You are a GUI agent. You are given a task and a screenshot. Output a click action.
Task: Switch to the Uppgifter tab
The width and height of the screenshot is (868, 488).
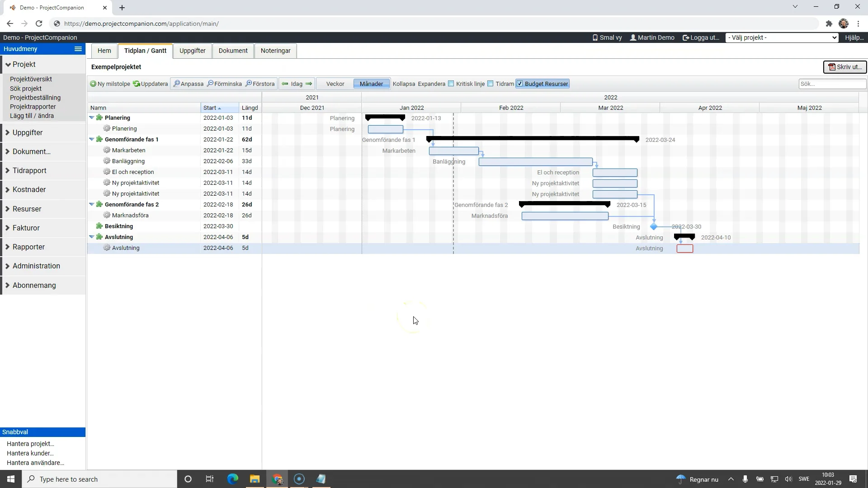click(x=192, y=51)
